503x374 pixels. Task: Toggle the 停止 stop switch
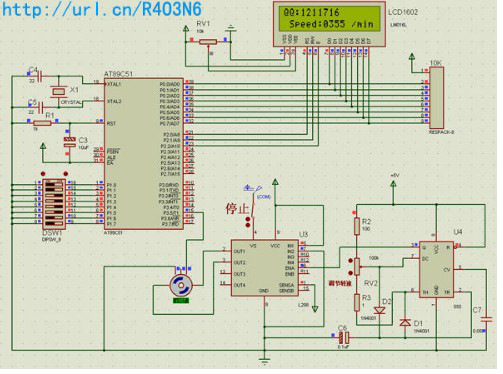(253, 208)
